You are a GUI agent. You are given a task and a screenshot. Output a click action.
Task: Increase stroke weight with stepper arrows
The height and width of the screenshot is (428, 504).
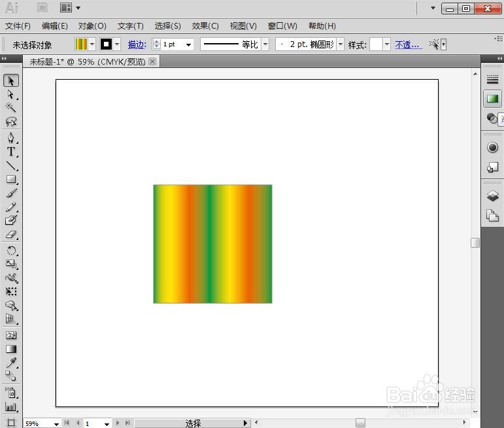(156, 42)
